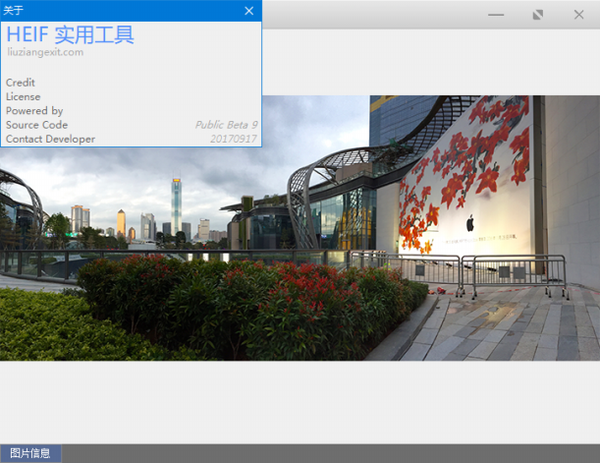Close the 关于 about dialog
Viewport: 600px width, 463px height.
(249, 11)
